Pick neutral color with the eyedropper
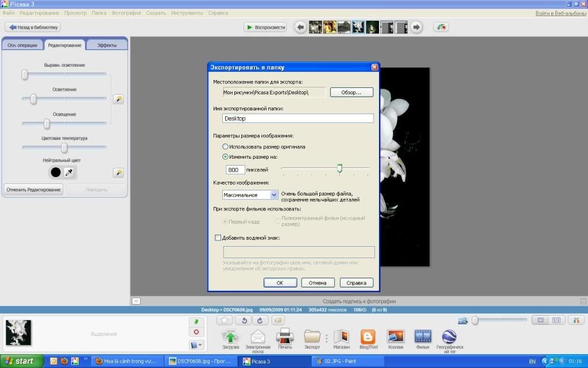588x368 pixels. tap(68, 172)
